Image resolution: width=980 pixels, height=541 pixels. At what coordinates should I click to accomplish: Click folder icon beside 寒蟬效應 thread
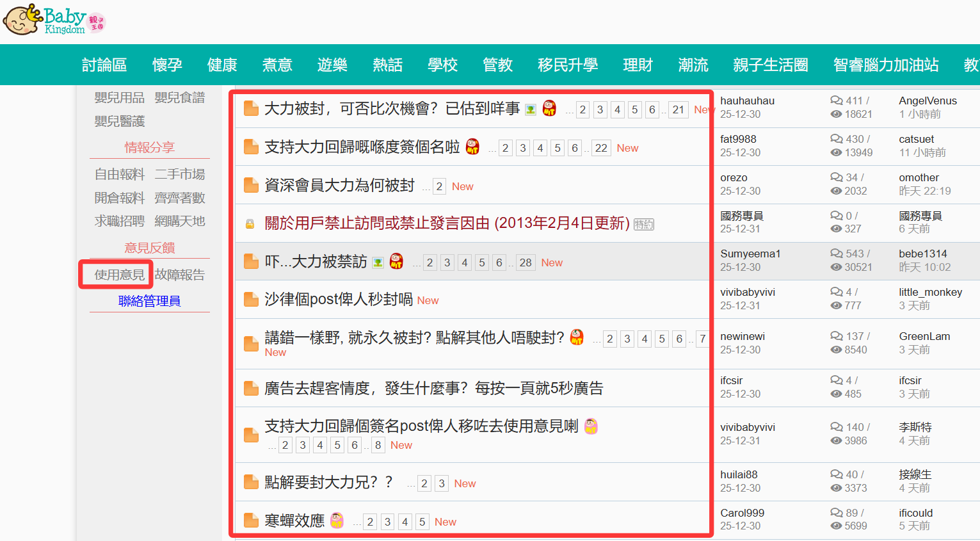[x=251, y=521]
